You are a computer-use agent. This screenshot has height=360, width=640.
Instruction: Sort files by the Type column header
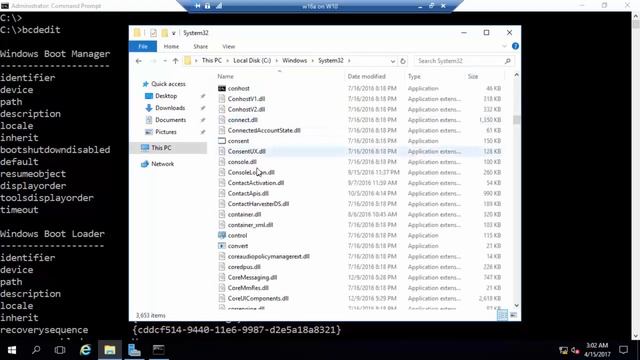click(414, 76)
